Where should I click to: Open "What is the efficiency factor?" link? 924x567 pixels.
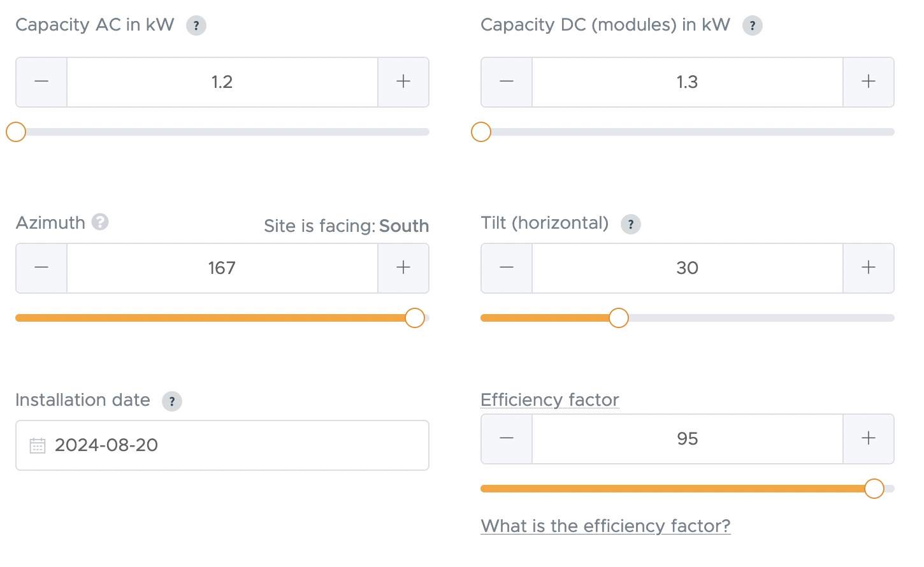click(605, 526)
